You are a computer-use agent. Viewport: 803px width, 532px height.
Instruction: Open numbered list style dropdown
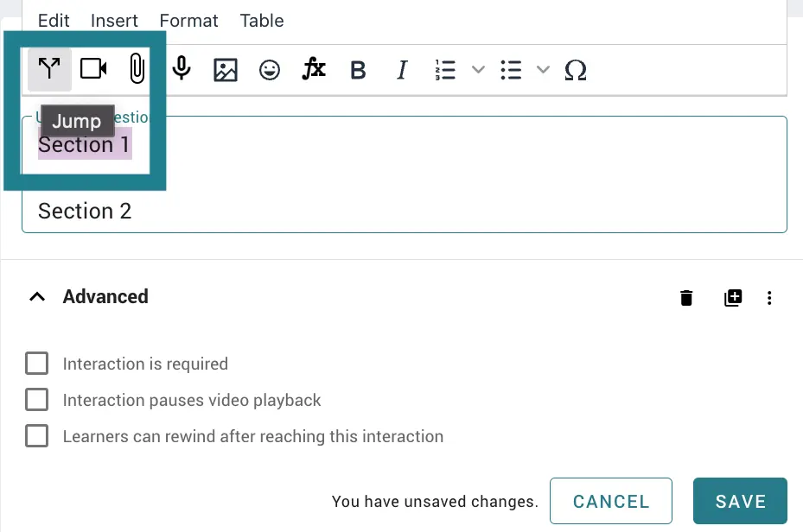(478, 70)
